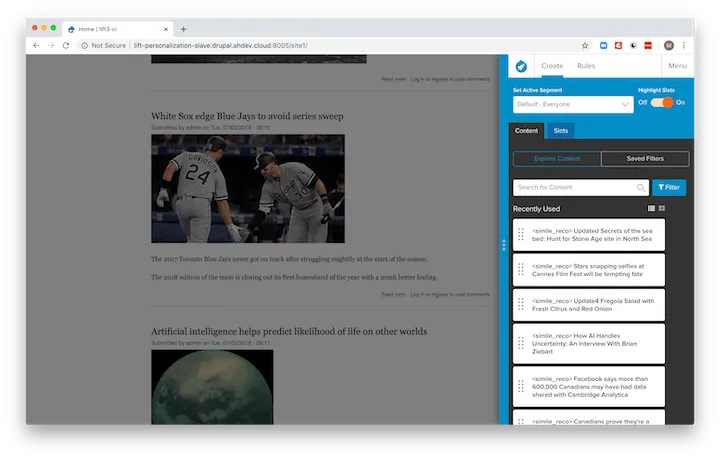Open a new browser tab
The width and height of the screenshot is (720, 459).
pos(183,29)
